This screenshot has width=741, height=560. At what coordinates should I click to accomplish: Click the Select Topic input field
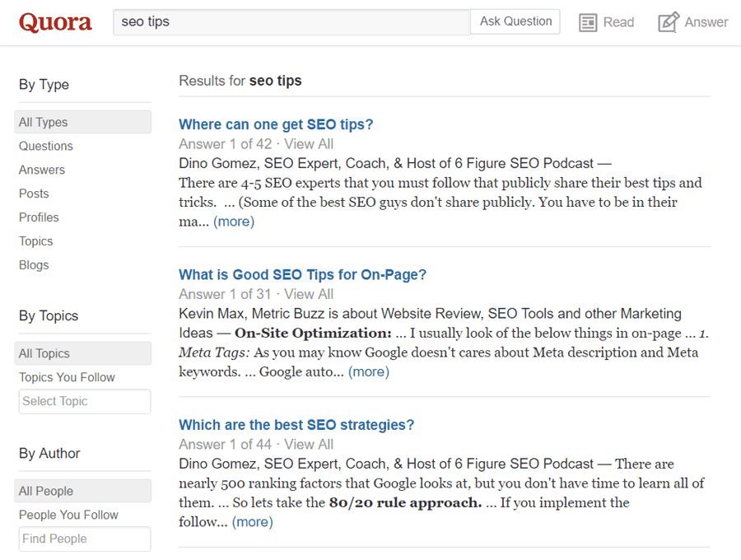[84, 401]
